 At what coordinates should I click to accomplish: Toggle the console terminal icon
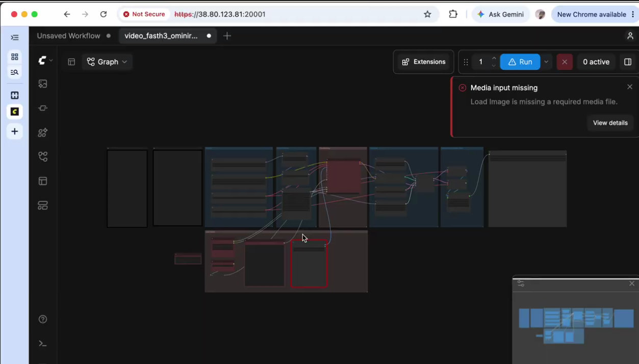click(43, 344)
